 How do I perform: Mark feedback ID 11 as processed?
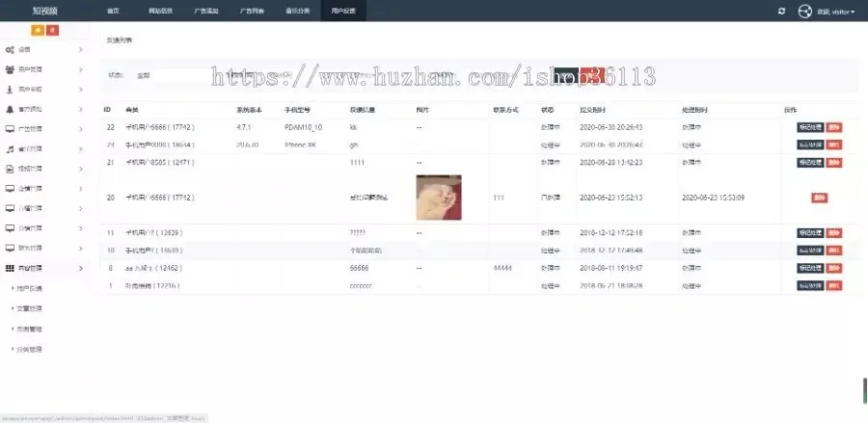pos(810,233)
